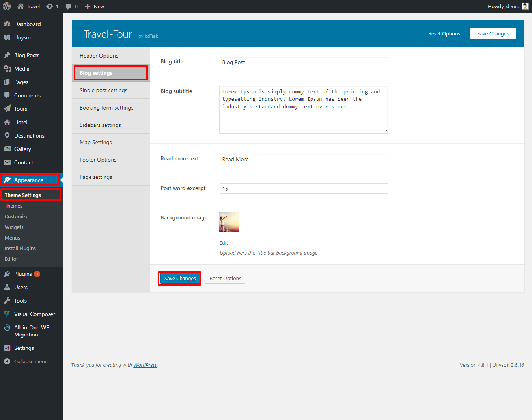The width and height of the screenshot is (532, 420).
Task: Switch to Booking form settings tab
Action: tap(111, 108)
